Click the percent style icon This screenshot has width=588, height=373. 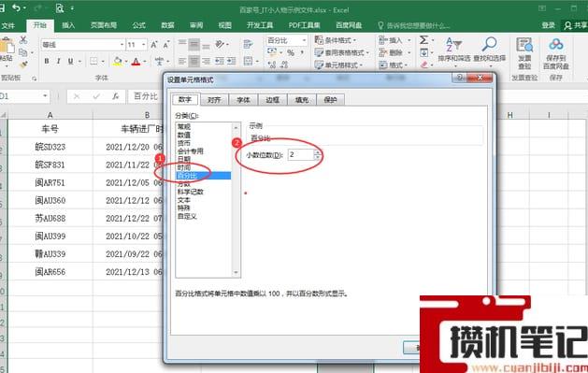point(291,53)
